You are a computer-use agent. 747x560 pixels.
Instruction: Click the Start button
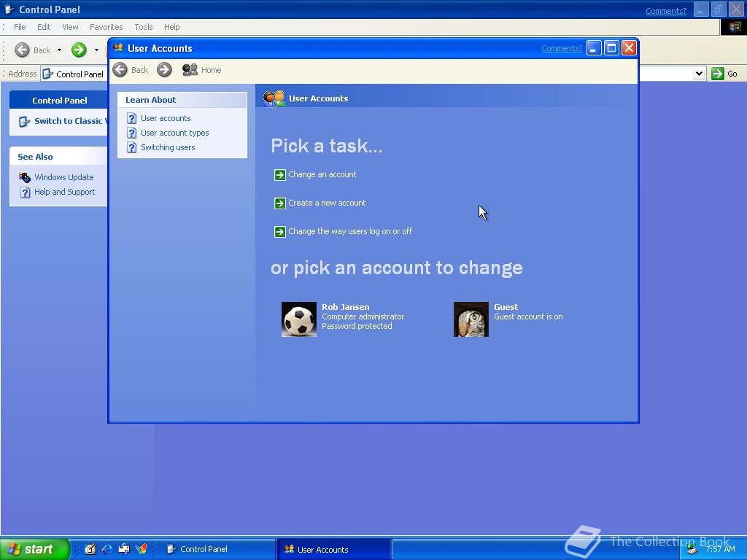click(x=34, y=549)
